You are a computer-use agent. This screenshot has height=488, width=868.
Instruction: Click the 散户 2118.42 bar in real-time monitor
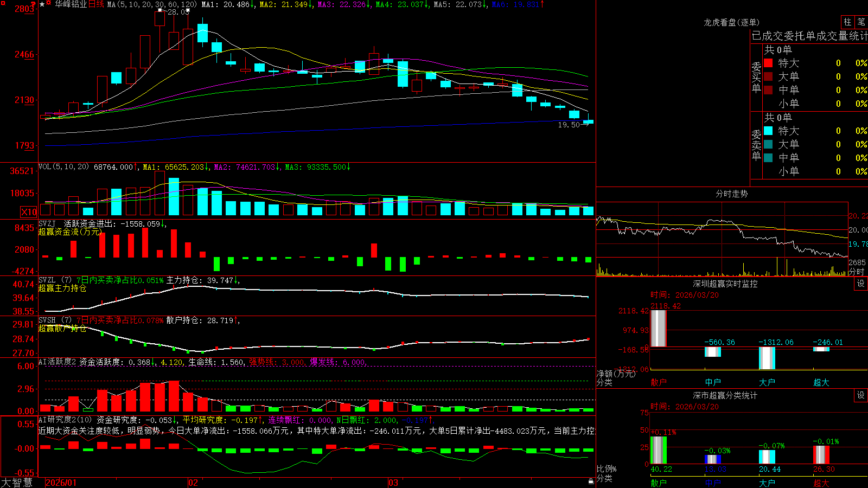(x=658, y=329)
